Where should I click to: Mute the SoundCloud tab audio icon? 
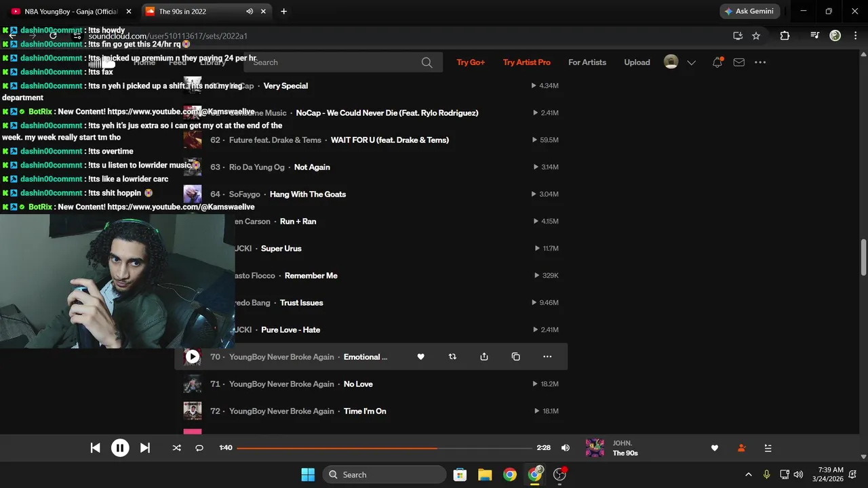tap(250, 12)
